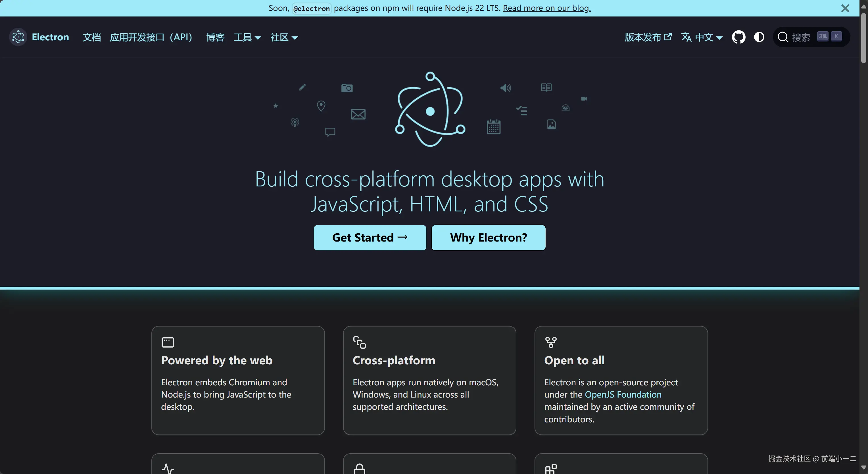
Task: Click the speaker volume icon in hero
Action: [x=506, y=88]
